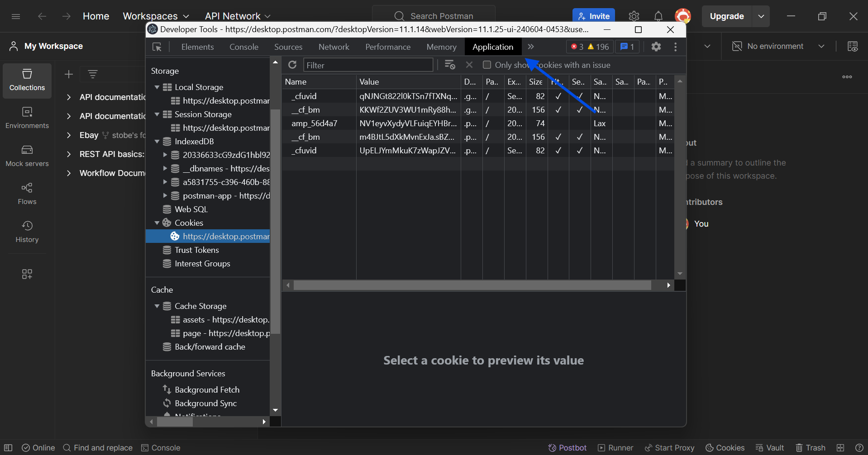Open Flows in the Postman sidebar
Viewport: 868px width, 455px height.
[x=27, y=194]
